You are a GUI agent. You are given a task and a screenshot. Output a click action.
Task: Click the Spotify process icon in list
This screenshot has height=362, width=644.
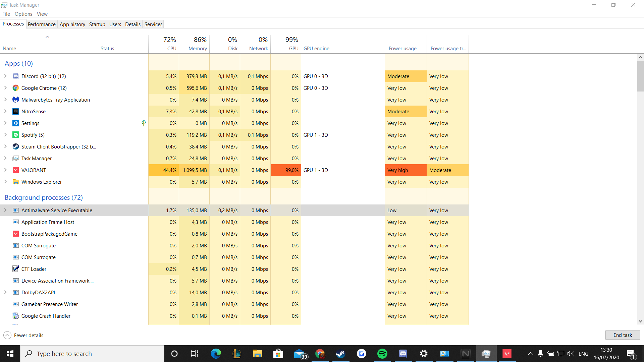click(16, 135)
